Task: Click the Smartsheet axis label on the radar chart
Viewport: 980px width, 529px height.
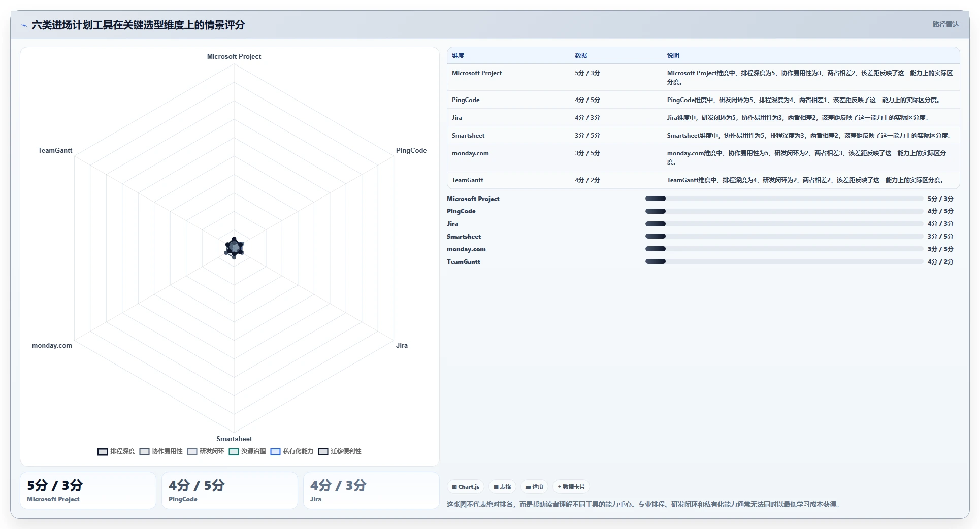Action: [x=234, y=439]
